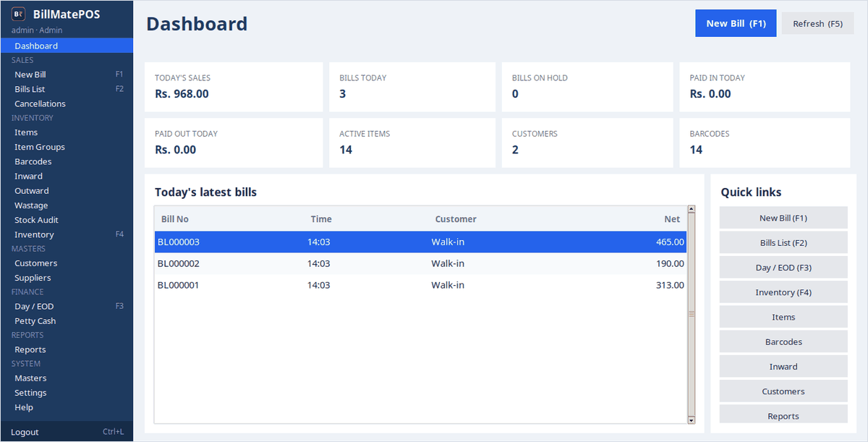The height and width of the screenshot is (442, 868).
Task: Open Day / EOD in sidebar
Action: pos(67,306)
